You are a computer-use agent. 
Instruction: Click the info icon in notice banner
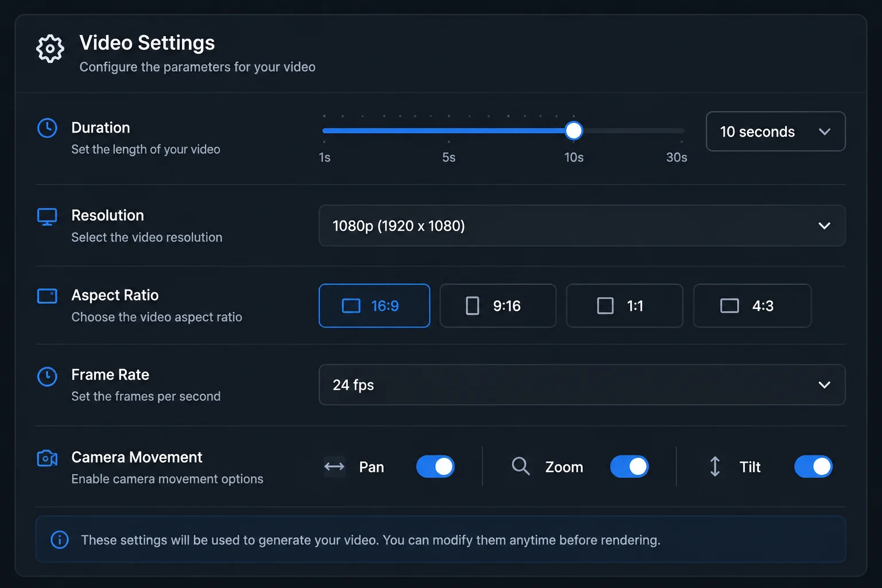60,540
